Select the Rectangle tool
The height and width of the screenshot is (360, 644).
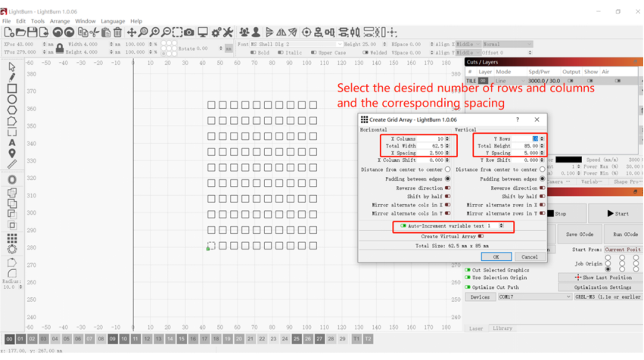(x=12, y=88)
